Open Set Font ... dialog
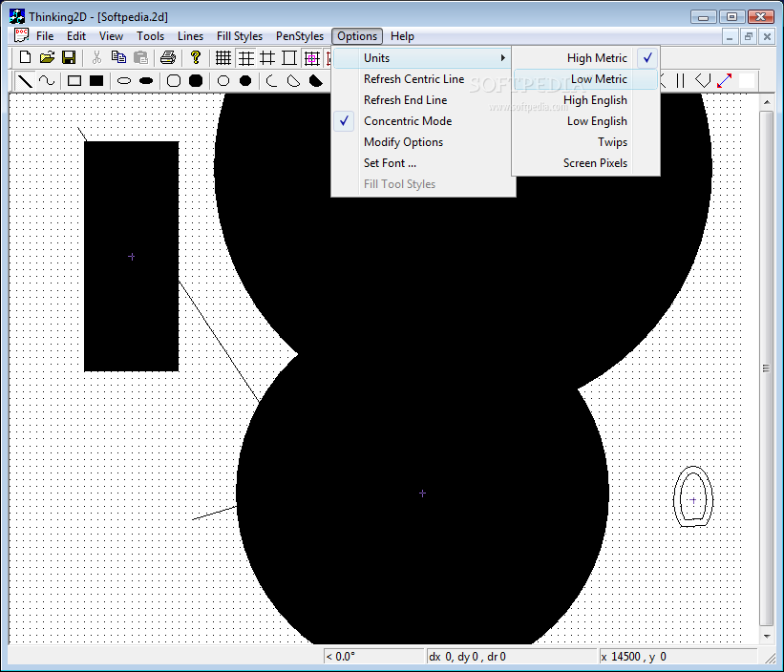Viewport: 784px width, 672px height. pos(423,163)
